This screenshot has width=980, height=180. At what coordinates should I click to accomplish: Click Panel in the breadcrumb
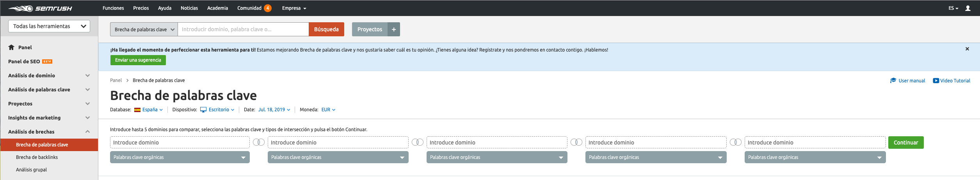click(x=116, y=80)
